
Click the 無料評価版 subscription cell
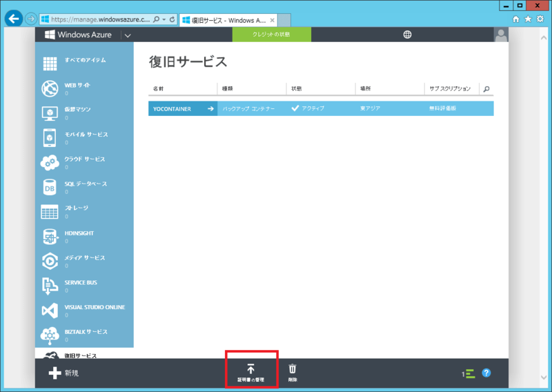[459, 108]
